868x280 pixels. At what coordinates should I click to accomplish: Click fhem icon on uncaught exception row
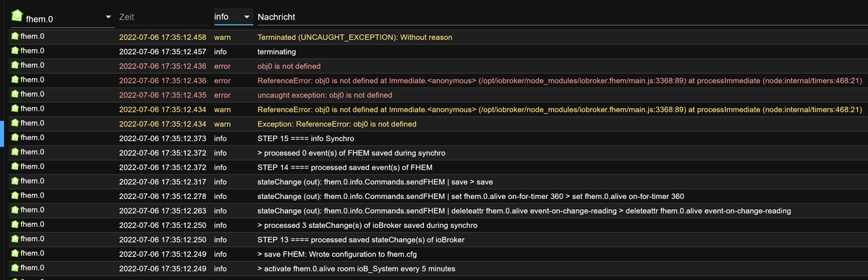coord(14,95)
